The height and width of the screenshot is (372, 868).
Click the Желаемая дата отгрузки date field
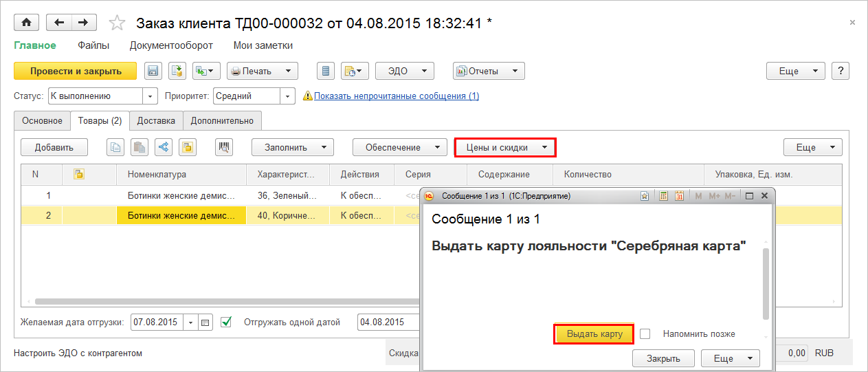tap(157, 322)
